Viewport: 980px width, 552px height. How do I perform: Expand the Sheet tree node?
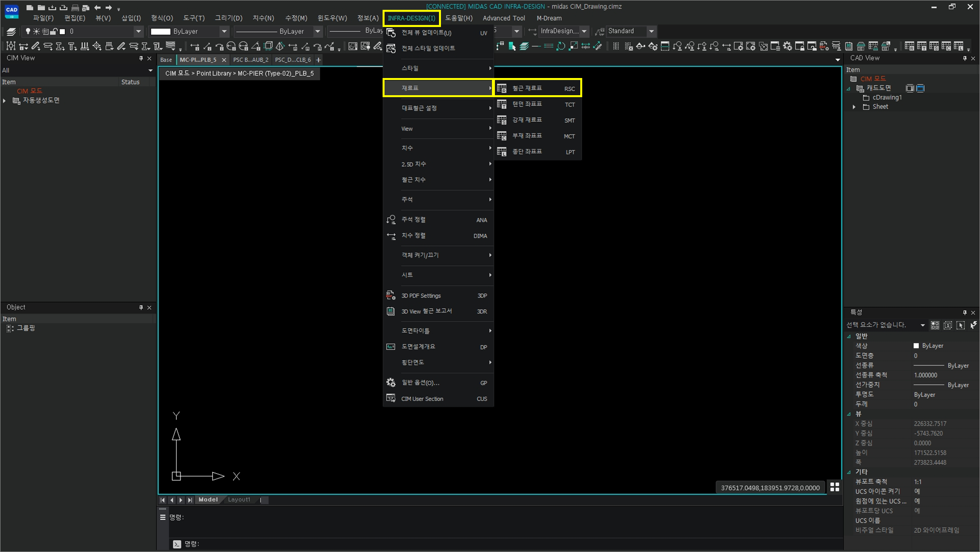pyautogui.click(x=854, y=107)
